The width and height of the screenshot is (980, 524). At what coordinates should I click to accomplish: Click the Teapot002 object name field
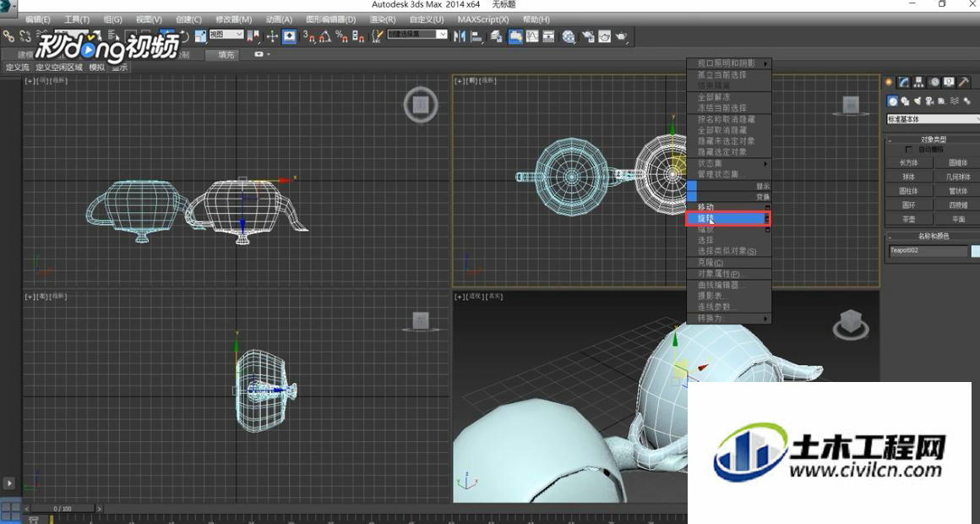928,251
